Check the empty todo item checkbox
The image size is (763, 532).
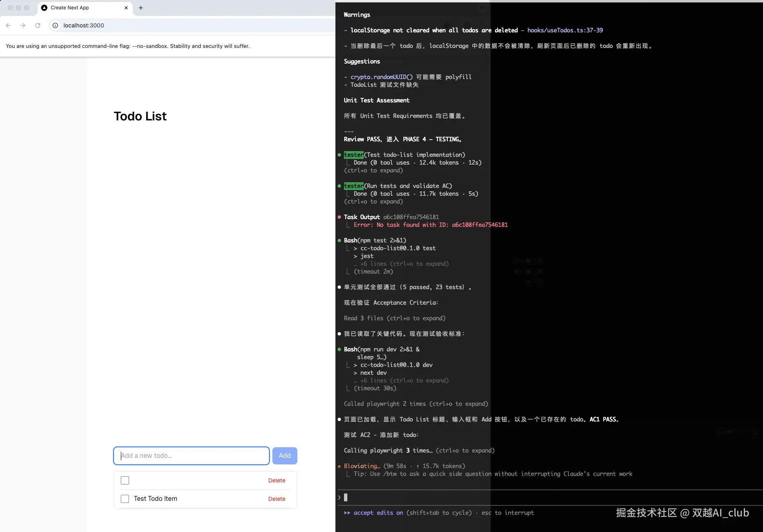tap(125, 480)
